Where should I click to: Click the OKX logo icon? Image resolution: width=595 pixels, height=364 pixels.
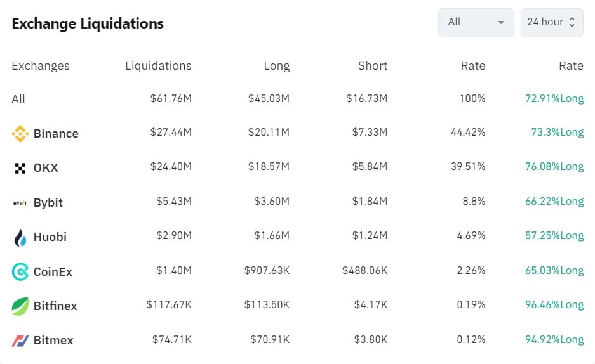(x=20, y=168)
